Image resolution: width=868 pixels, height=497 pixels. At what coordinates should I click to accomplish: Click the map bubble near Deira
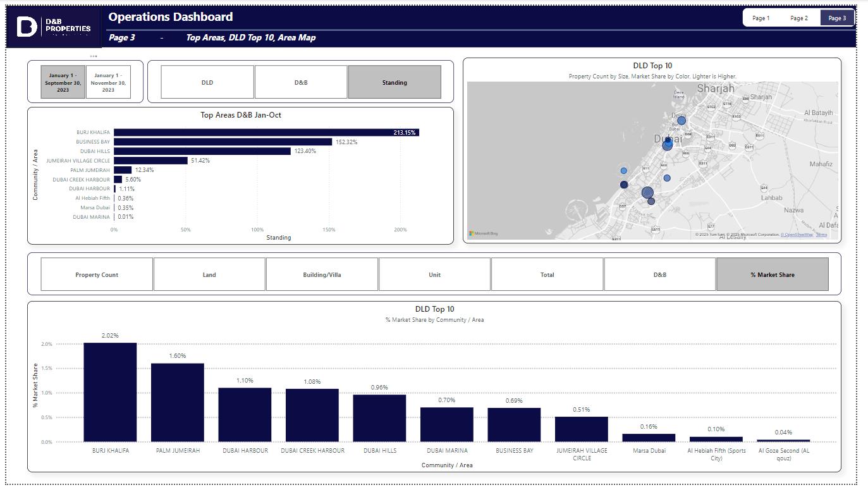pyautogui.click(x=681, y=121)
